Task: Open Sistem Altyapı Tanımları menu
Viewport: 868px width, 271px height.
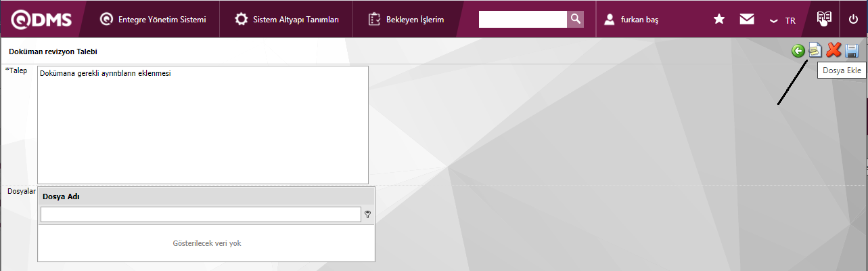Action: point(287,20)
